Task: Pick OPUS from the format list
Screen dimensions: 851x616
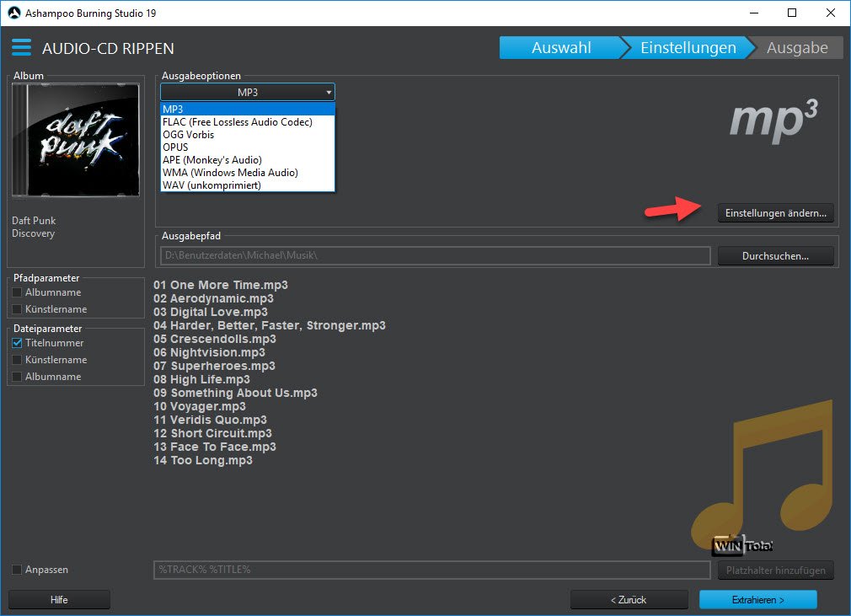Action: coord(248,147)
